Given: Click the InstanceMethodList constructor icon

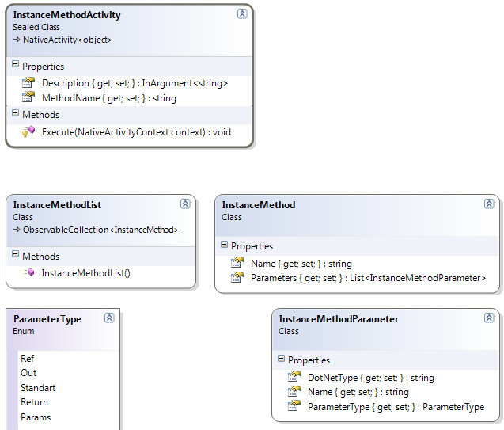Looking at the screenshot, I should (x=28, y=273).
